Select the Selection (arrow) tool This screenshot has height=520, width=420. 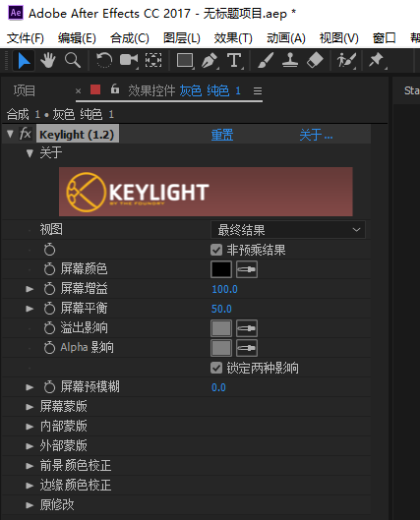coord(24,61)
